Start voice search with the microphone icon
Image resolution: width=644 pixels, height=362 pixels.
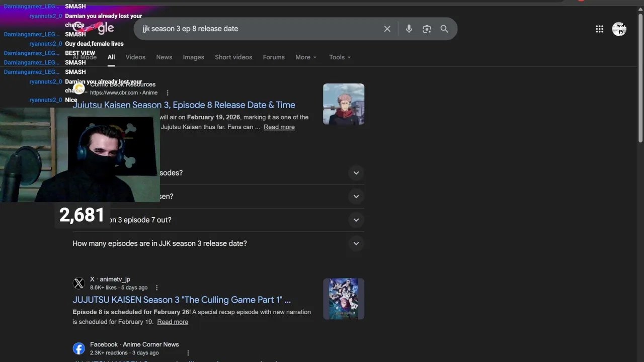pyautogui.click(x=409, y=29)
